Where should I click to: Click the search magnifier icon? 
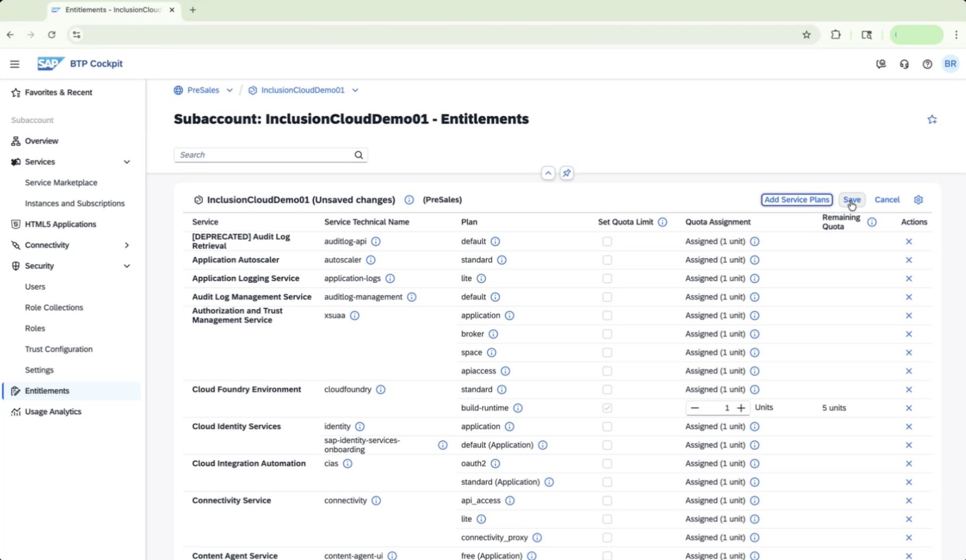point(359,155)
